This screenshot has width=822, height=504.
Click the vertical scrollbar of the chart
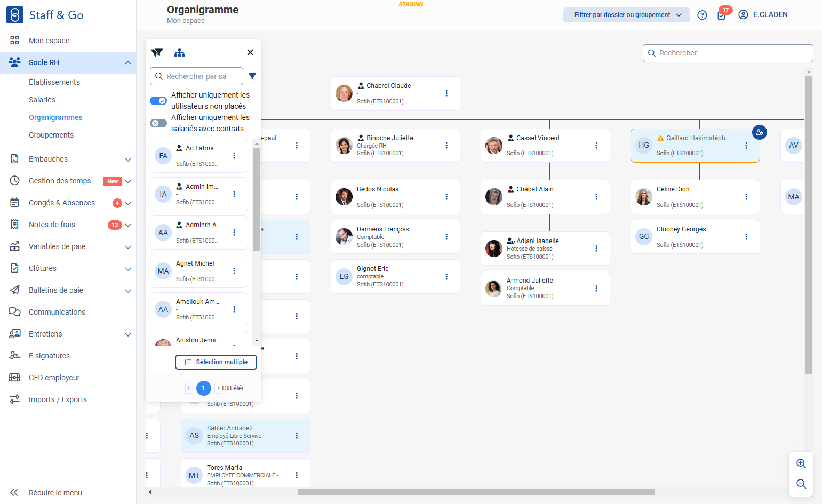tap(809, 225)
